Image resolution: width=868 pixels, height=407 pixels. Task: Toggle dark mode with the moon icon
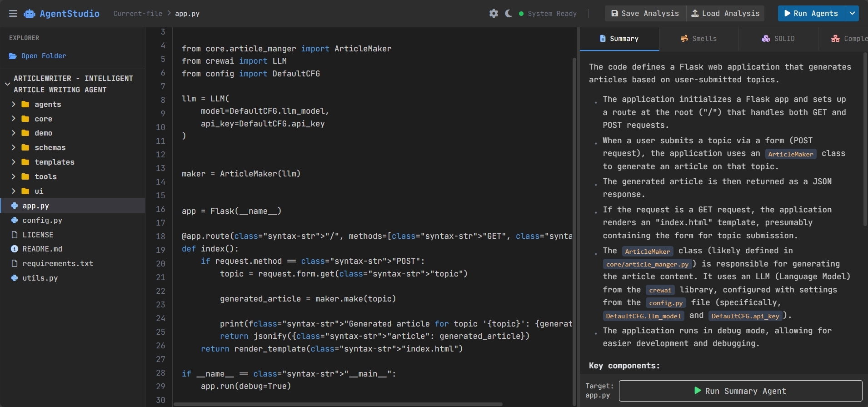(x=509, y=14)
